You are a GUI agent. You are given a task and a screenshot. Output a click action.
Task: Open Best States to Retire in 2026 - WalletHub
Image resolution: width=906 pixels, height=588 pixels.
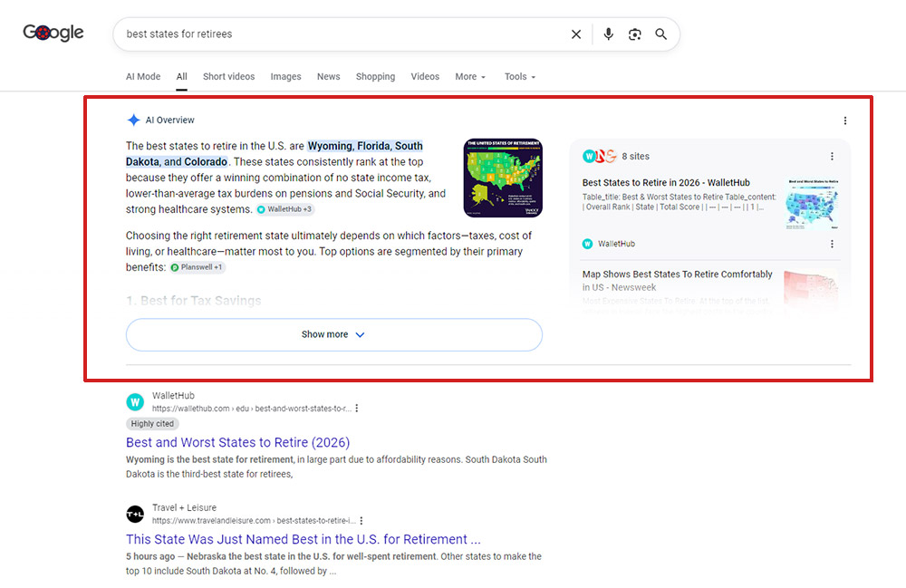coord(666,182)
